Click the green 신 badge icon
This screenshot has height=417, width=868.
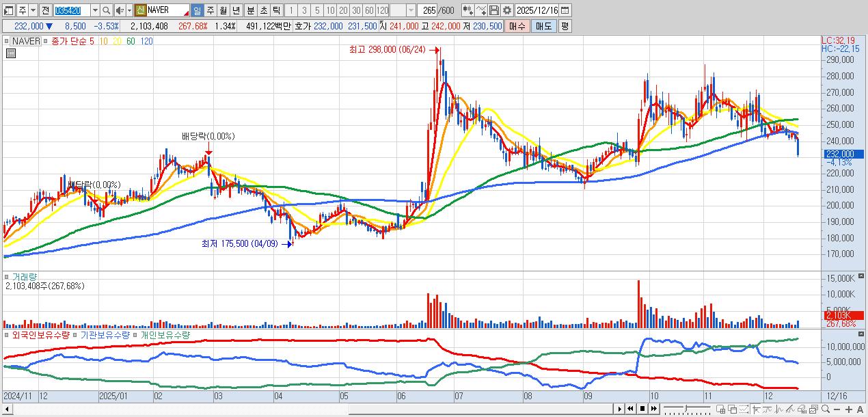[139, 11]
